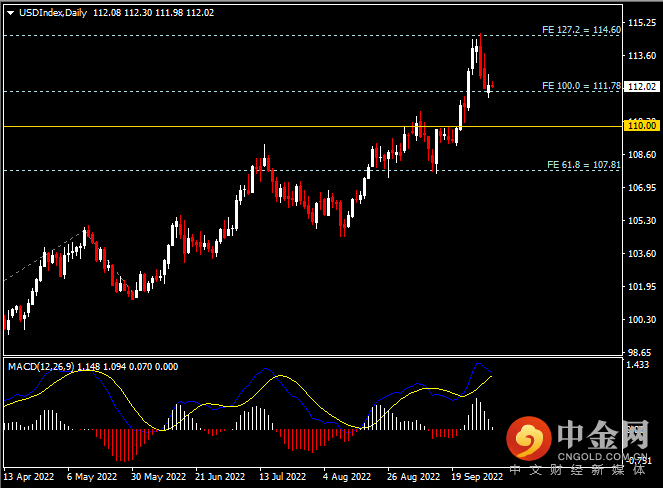The height and width of the screenshot is (488, 663).
Task: Click the 26 Aug 2022 date label
Action: (x=414, y=477)
